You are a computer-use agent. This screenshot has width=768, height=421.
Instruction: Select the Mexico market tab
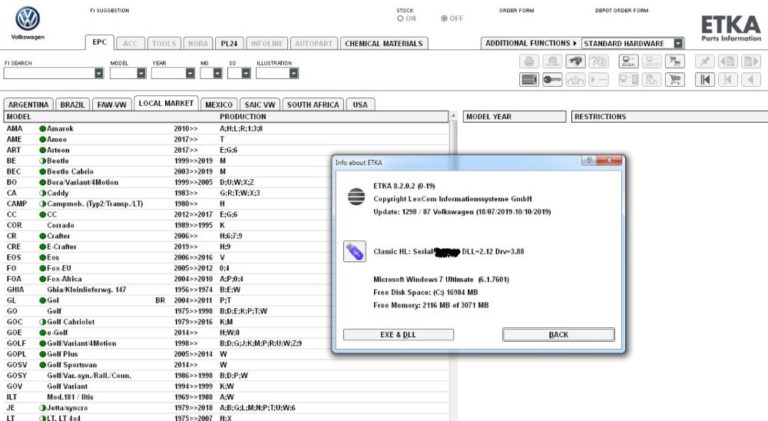pos(219,105)
